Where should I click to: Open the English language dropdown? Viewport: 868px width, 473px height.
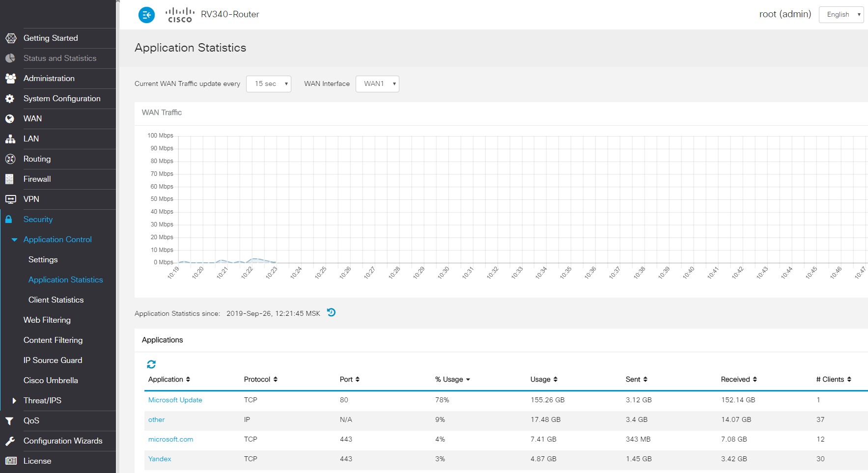841,15
